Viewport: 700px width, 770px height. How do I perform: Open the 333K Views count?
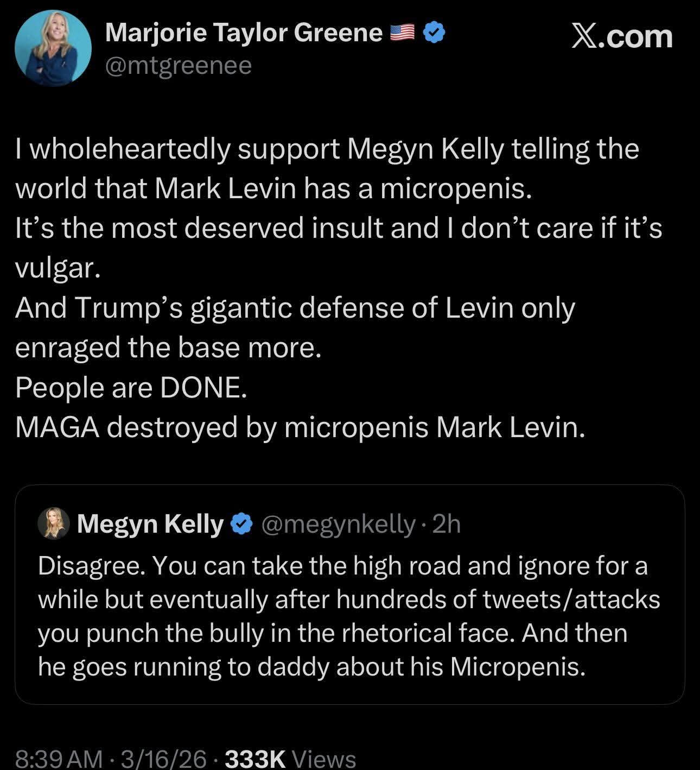(x=290, y=759)
